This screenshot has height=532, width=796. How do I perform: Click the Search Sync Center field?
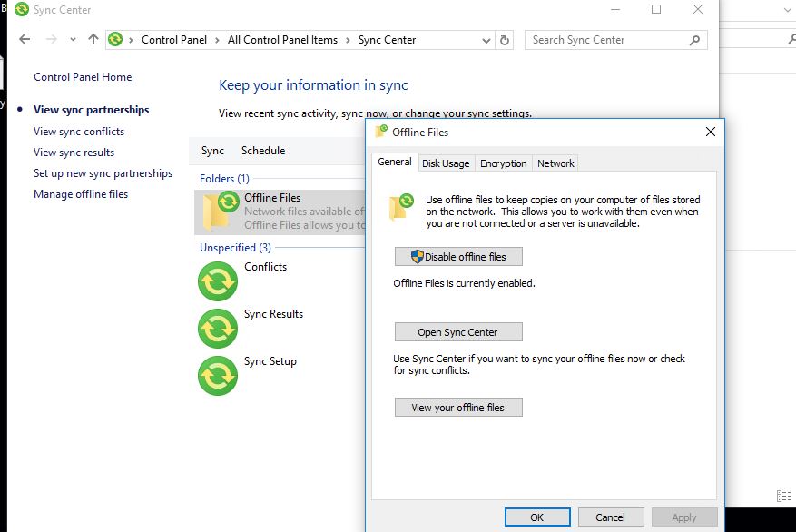(x=615, y=40)
